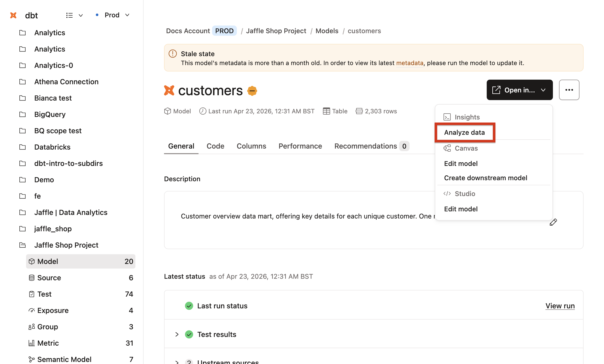The image size is (604, 364).
Task: Click the customers breadcrumb text
Action: (x=364, y=31)
